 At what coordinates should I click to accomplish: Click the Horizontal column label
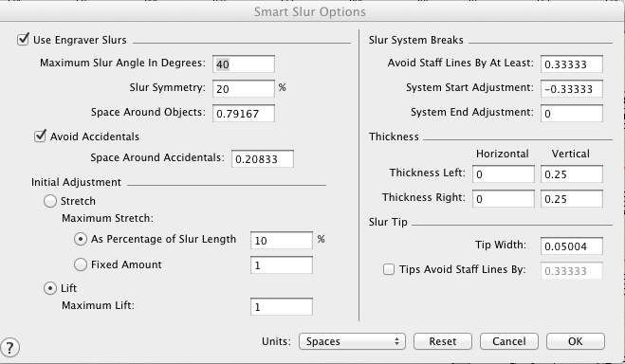[503, 154]
